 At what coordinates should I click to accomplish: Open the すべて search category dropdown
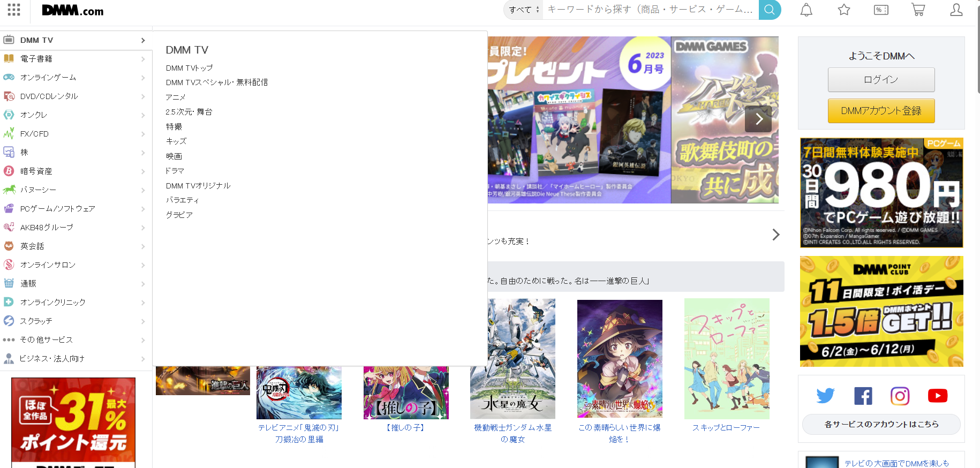coord(524,10)
